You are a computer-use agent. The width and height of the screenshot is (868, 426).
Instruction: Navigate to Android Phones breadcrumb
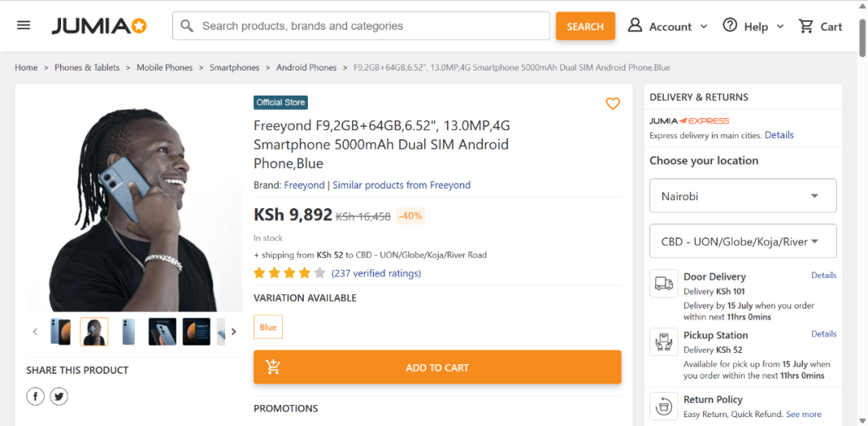point(306,68)
